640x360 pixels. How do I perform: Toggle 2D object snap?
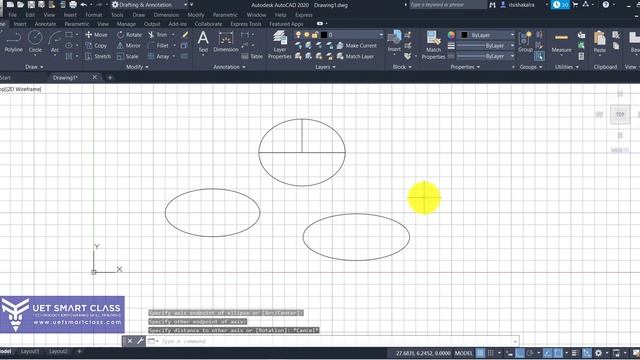point(558,353)
